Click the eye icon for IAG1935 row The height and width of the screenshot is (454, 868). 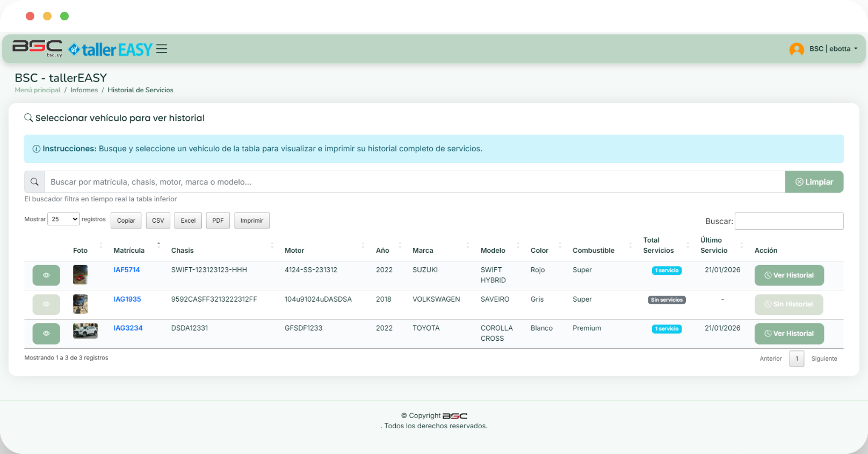[46, 304]
